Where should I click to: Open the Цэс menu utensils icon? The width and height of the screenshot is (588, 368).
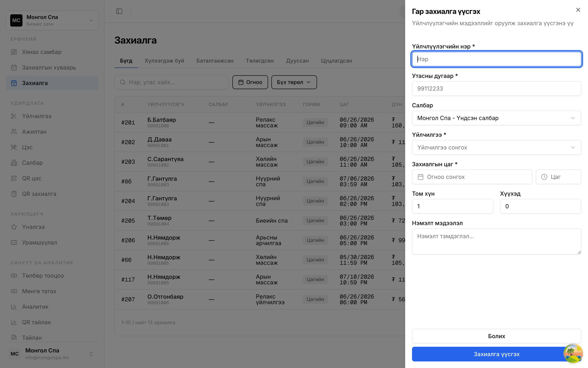point(14,147)
